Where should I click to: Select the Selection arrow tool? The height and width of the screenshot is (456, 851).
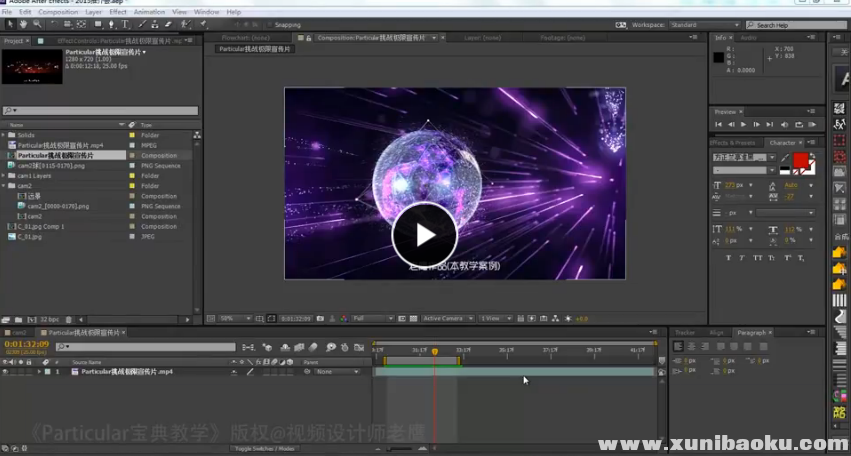point(9,23)
